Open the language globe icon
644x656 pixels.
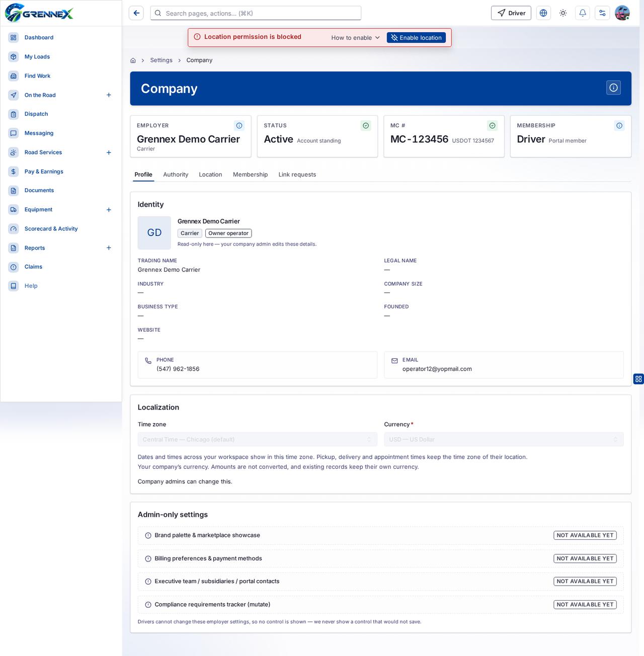pyautogui.click(x=543, y=13)
